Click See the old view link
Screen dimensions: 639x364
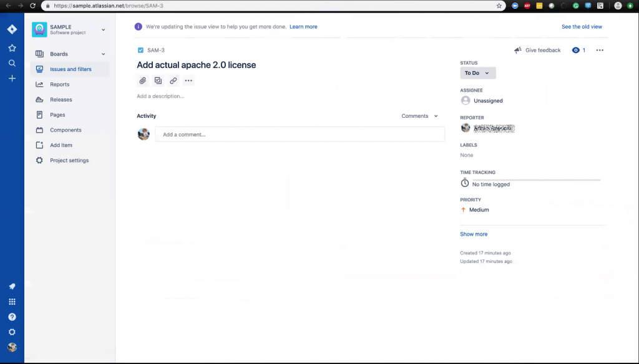582,27
